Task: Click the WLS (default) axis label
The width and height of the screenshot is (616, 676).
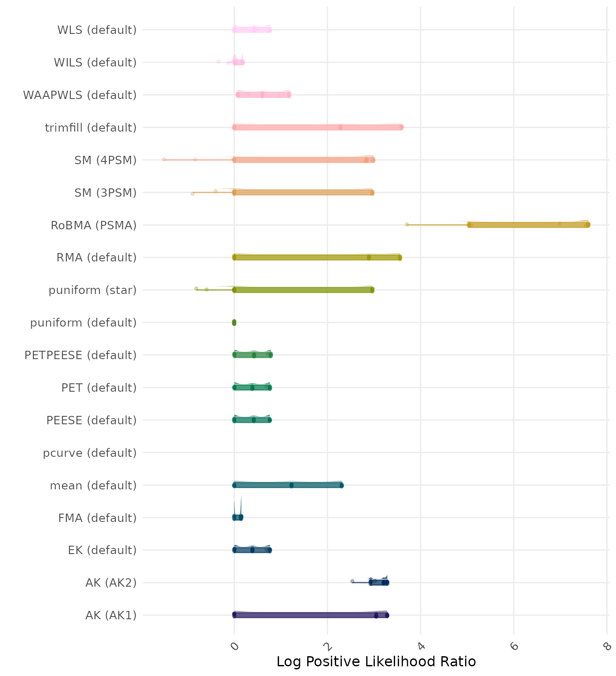Action: pyautogui.click(x=97, y=30)
